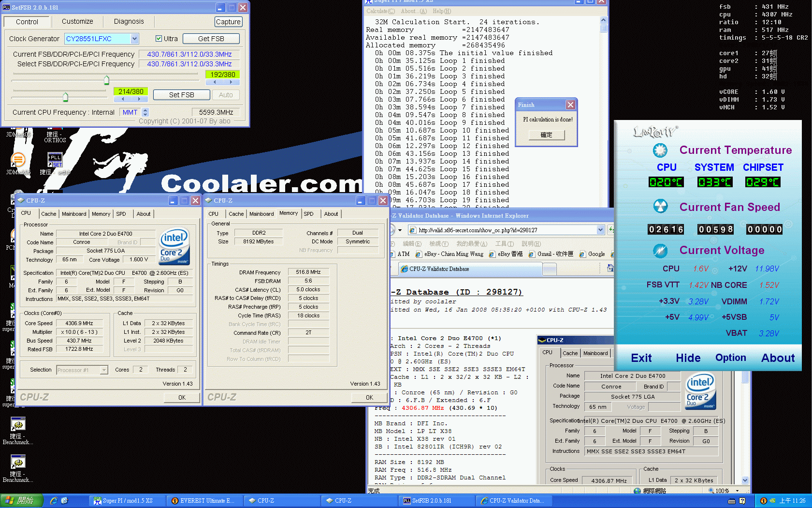
Task: Launch the upper Benchmark desktop shortcut
Action: click(18, 425)
